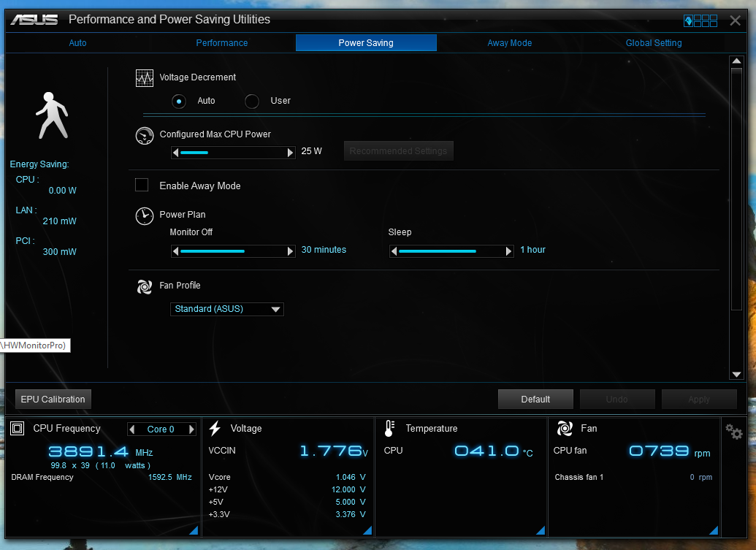Click the ASUS logo in the title bar
Viewport: 756px width, 550px height.
tap(34, 20)
